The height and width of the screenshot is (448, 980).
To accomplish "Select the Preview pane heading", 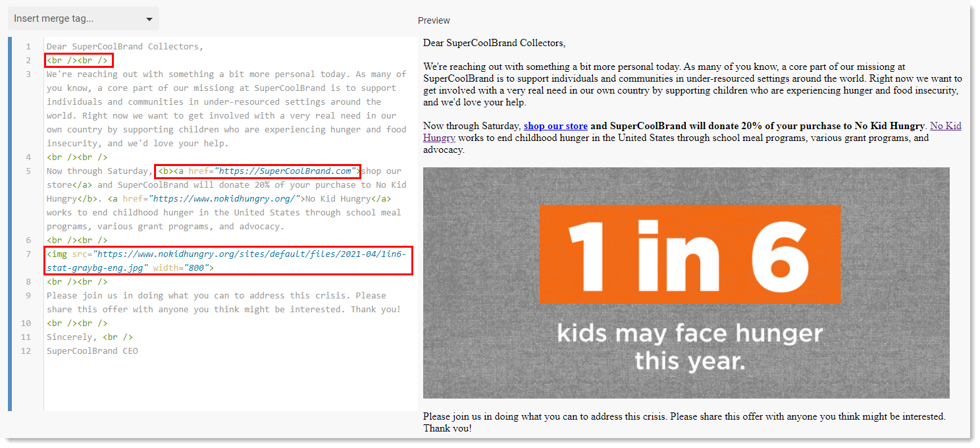I will [433, 20].
